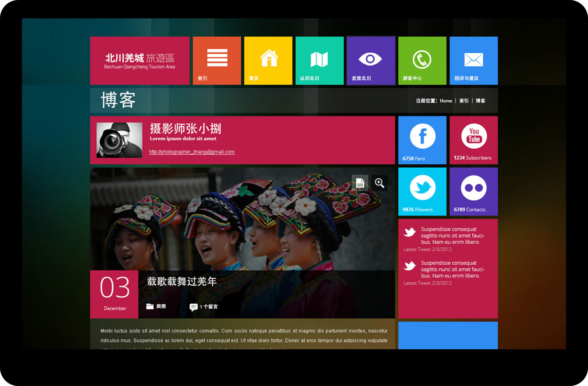588x386 pixels.
Task: Open the Flickr 6789 Contacts tile
Action: pos(473,192)
